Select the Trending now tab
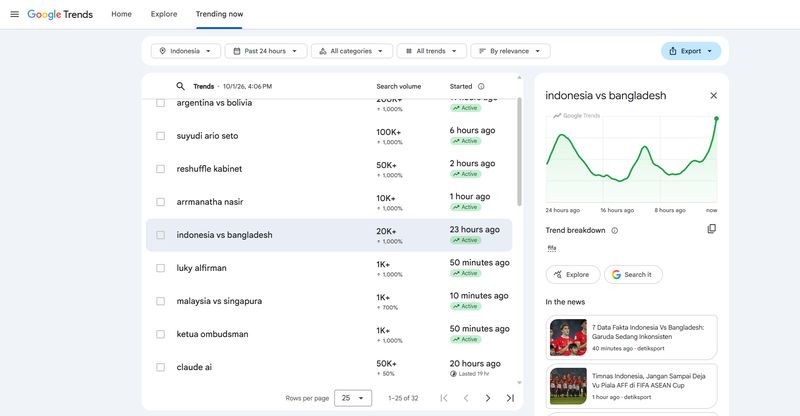The width and height of the screenshot is (800, 416). tap(219, 14)
